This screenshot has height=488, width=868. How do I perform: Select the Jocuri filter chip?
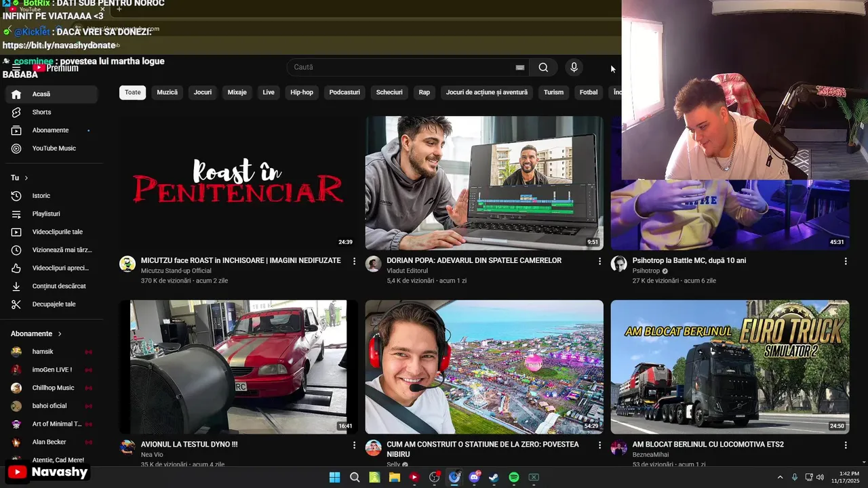tap(203, 92)
